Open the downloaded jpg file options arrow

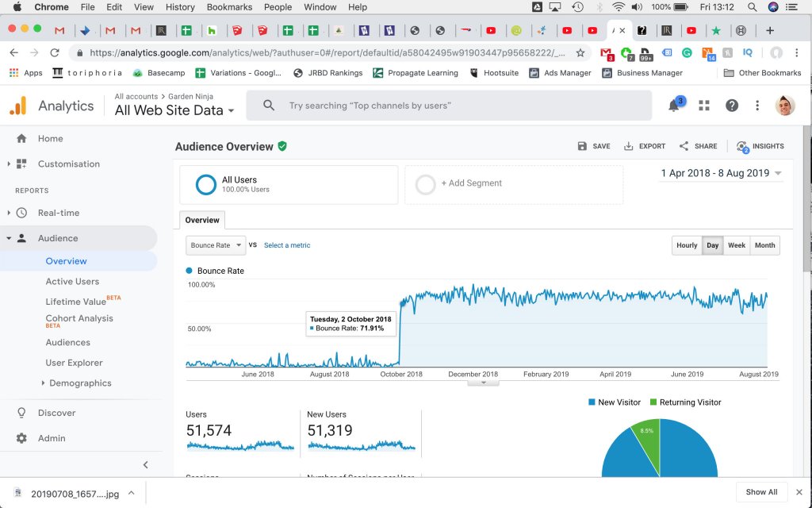tap(131, 493)
